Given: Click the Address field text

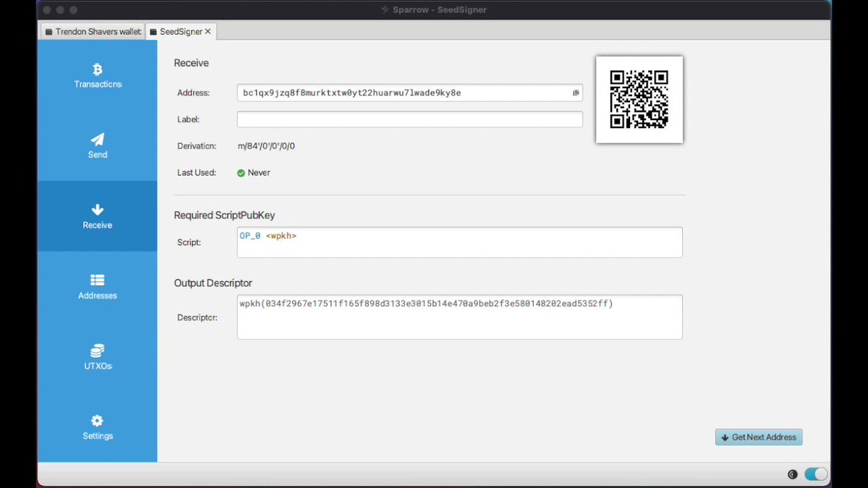Looking at the screenshot, I should pos(352,93).
